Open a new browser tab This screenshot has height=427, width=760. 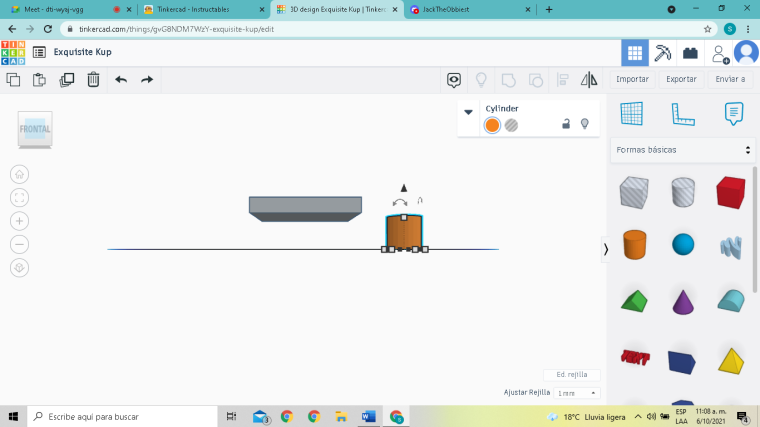point(549,9)
